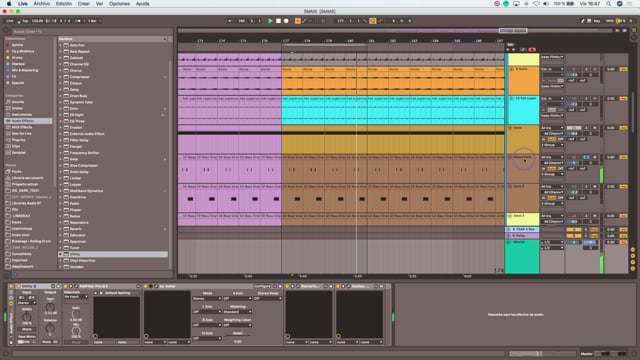The width and height of the screenshot is (640, 360).
Task: Arm arrangement recording with the Record button
Action: click(286, 21)
